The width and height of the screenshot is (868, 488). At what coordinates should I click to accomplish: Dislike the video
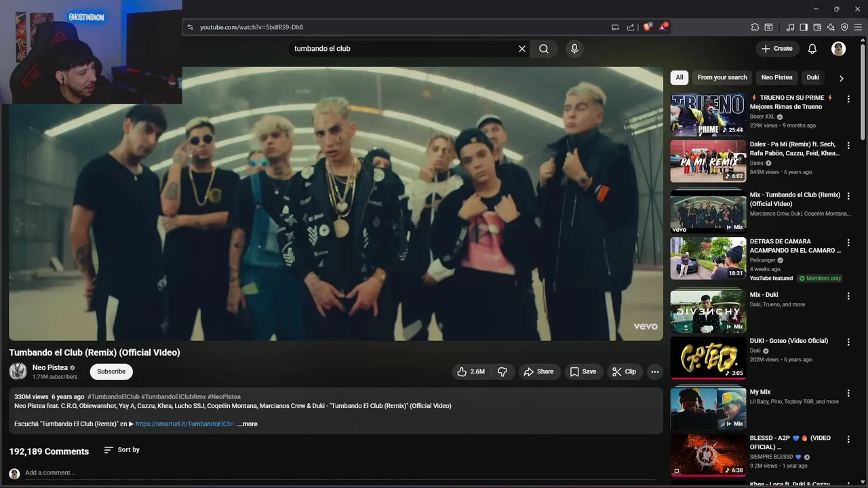502,371
